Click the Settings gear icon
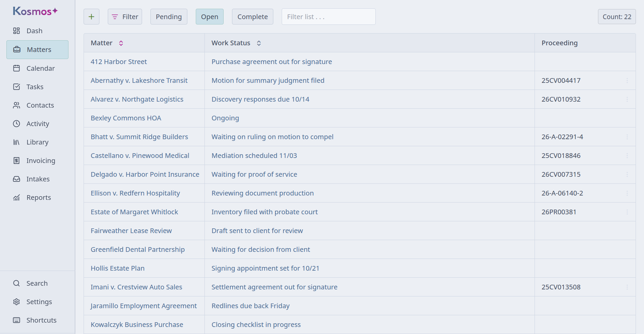 coord(16,302)
